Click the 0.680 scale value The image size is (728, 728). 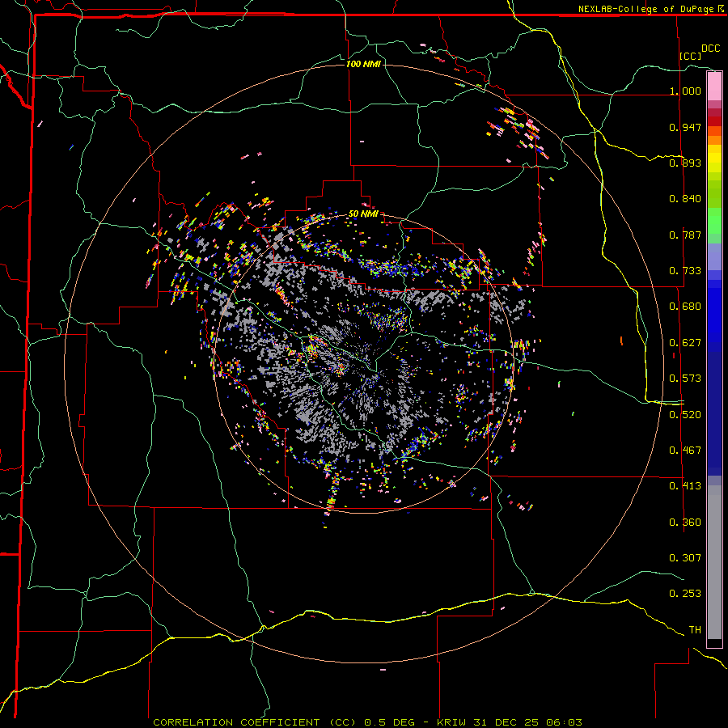pyautogui.click(x=685, y=307)
